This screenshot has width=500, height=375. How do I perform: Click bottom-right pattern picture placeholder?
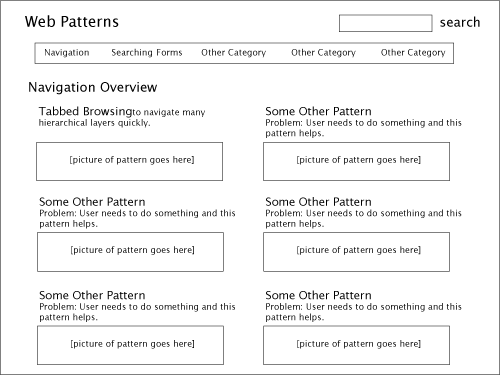point(356,345)
